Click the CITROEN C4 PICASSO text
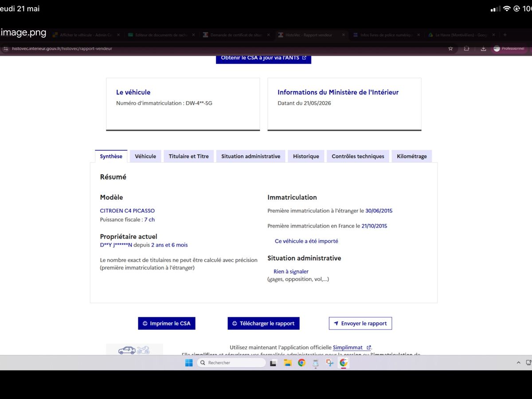This screenshot has height=399, width=532. click(127, 211)
